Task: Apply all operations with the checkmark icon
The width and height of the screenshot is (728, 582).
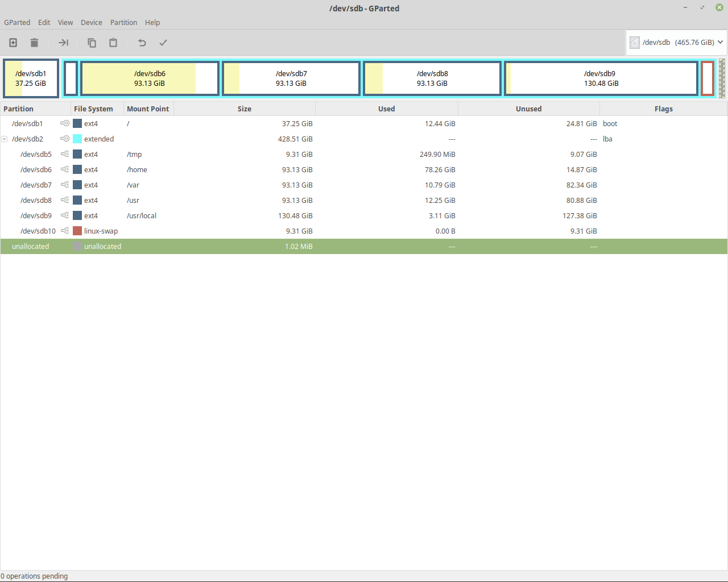Action: point(163,43)
